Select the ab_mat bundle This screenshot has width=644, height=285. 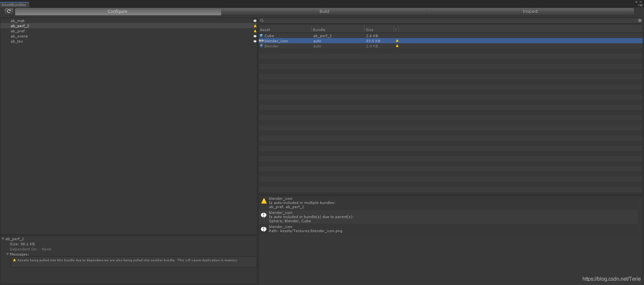128,21
